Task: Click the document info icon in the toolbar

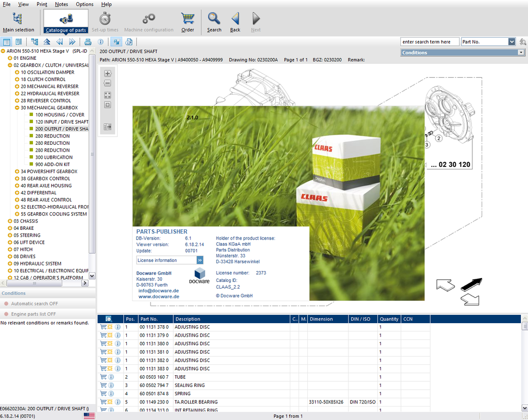Action: 128,42
